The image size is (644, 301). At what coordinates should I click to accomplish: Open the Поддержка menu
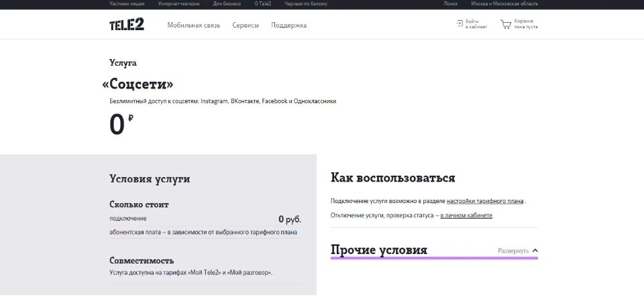point(288,25)
